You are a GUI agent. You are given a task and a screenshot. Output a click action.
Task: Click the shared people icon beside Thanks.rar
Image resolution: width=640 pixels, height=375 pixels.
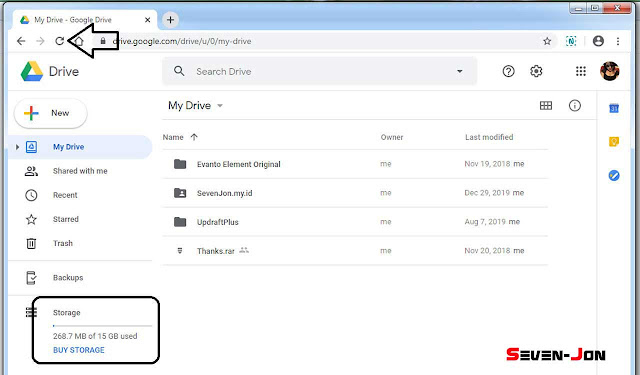(244, 250)
